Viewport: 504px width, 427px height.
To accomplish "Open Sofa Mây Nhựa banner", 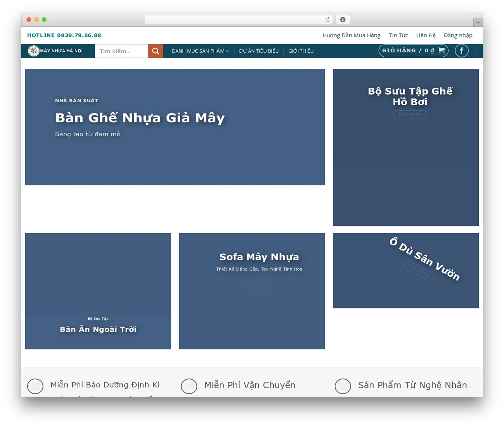I will coord(252,291).
